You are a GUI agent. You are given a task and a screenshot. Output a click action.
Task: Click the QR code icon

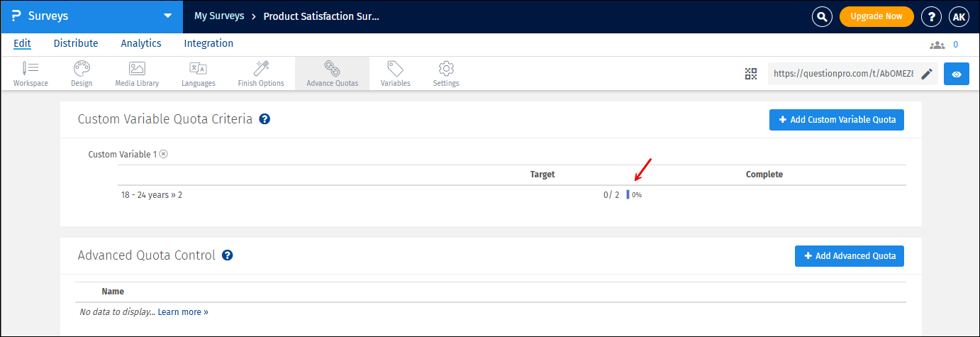pyautogui.click(x=751, y=74)
